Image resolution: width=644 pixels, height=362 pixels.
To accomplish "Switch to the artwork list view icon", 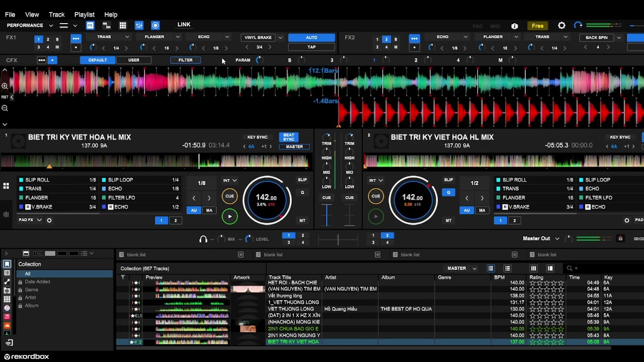I will point(507,268).
